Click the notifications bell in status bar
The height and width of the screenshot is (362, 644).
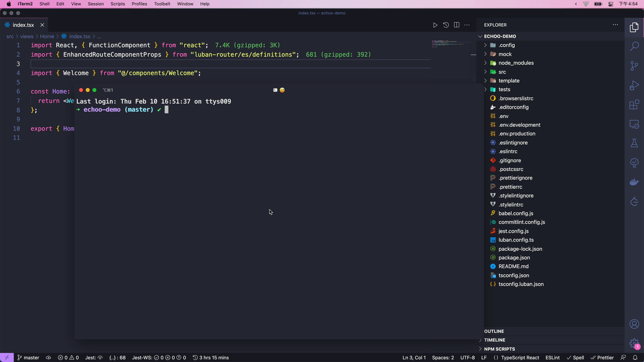[635, 357]
